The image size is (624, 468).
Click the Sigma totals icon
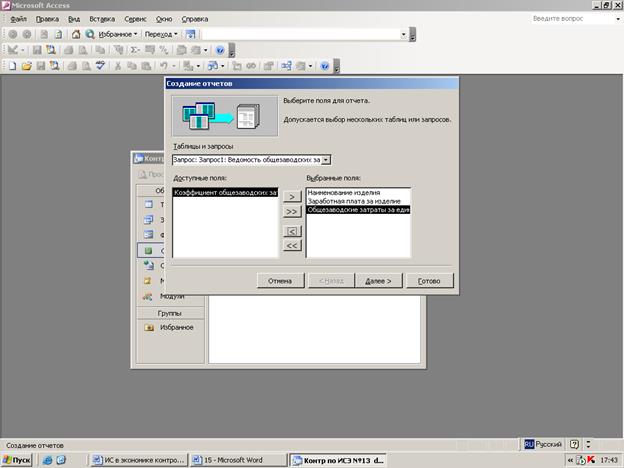coord(135,50)
